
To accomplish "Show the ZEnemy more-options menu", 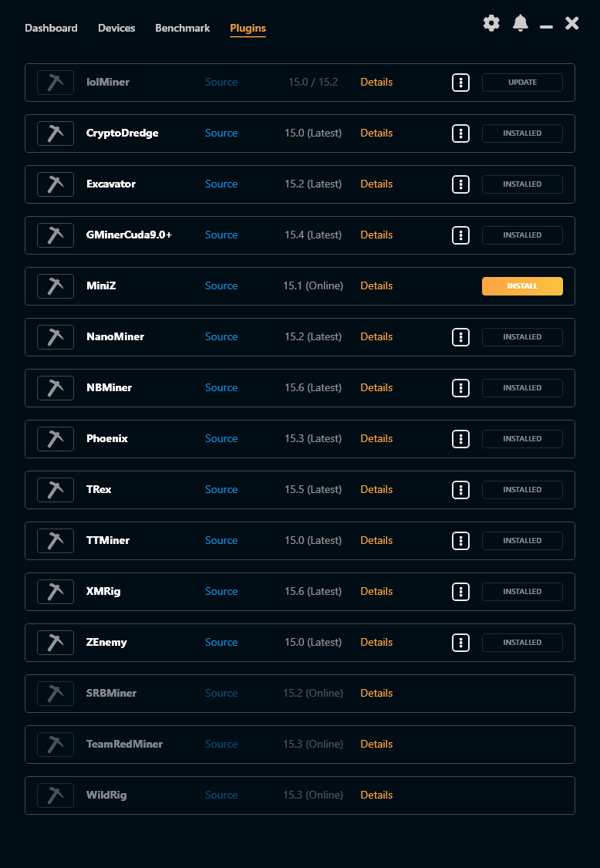I will click(x=460, y=643).
